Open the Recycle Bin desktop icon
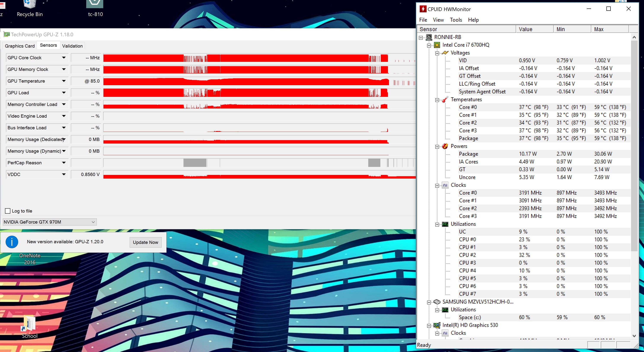The image size is (644, 352). 30,8
